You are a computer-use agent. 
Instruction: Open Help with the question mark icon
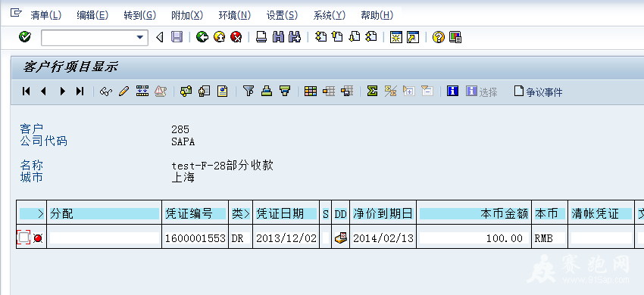pos(438,37)
